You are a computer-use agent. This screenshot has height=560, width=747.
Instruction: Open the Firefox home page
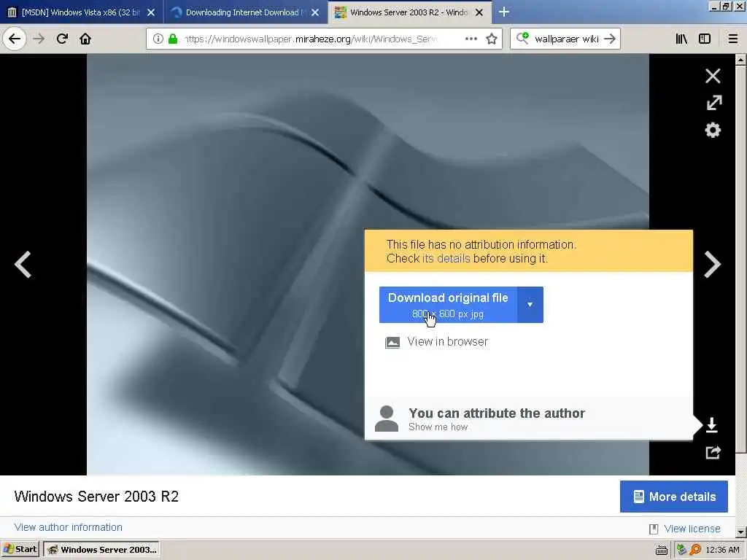point(85,39)
